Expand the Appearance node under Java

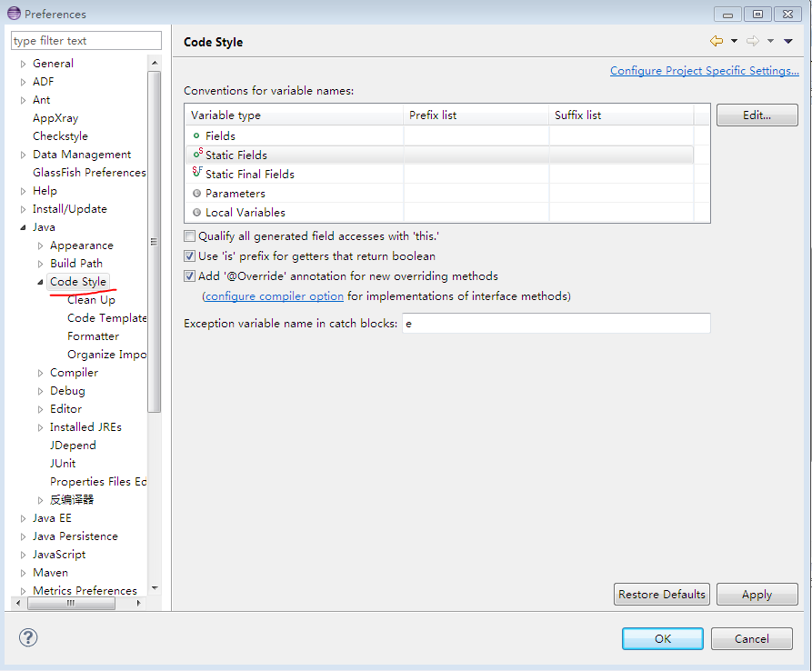tap(40, 245)
